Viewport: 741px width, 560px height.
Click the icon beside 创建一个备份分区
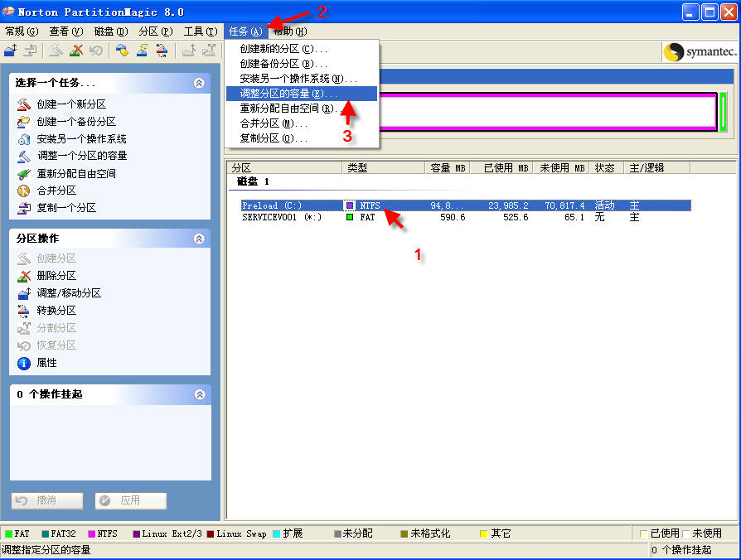pyautogui.click(x=24, y=121)
